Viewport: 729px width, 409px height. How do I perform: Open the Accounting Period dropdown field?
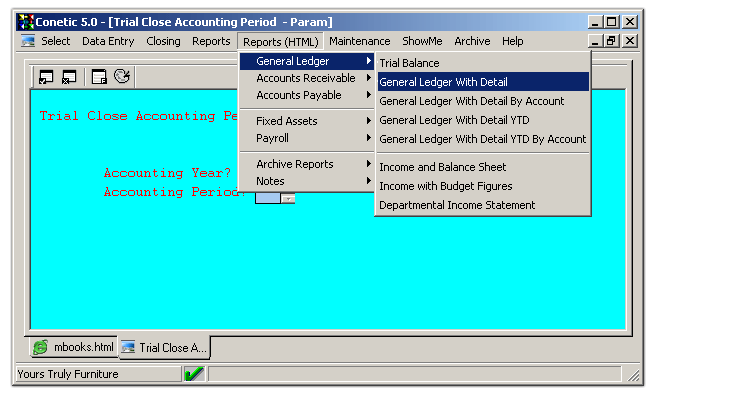288,199
